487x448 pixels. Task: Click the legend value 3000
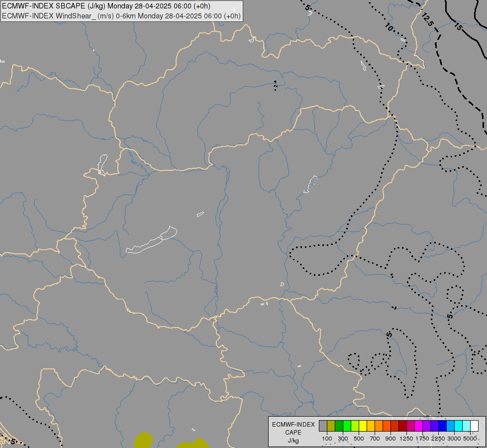point(454,439)
